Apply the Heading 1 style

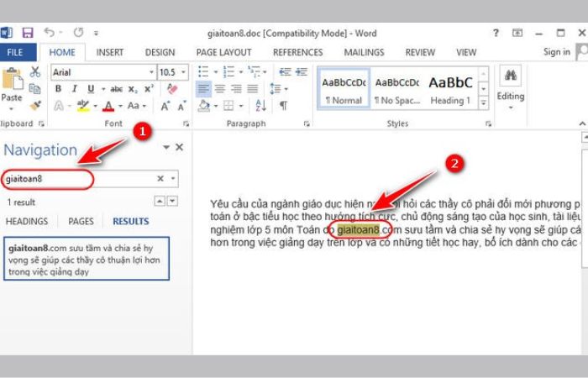[x=450, y=89]
